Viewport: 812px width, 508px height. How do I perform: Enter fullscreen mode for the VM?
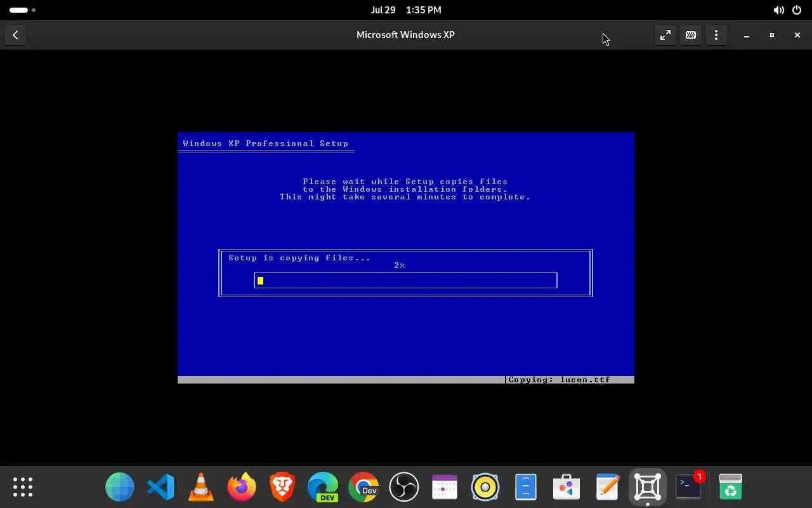[665, 35]
